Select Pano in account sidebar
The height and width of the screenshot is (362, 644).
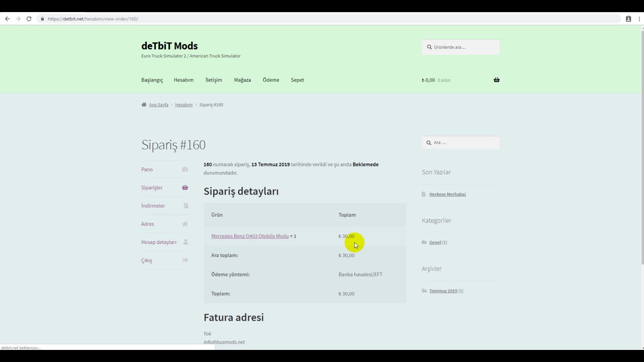[147, 169]
